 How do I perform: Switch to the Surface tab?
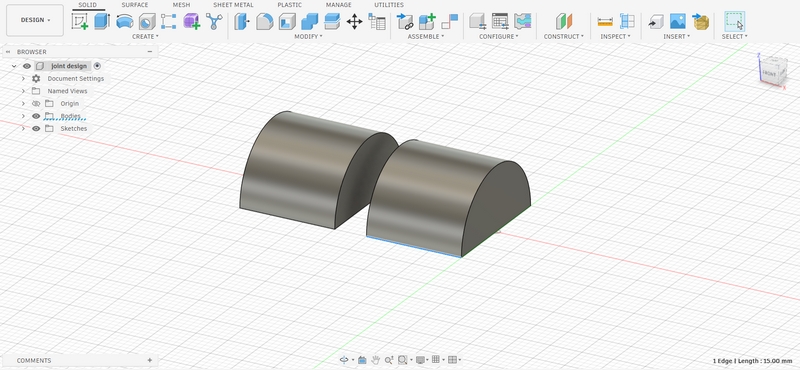click(135, 5)
